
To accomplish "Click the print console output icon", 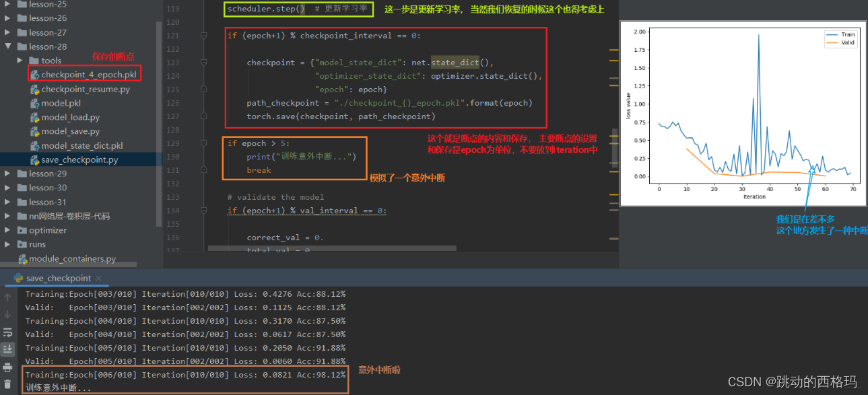I will (x=7, y=367).
